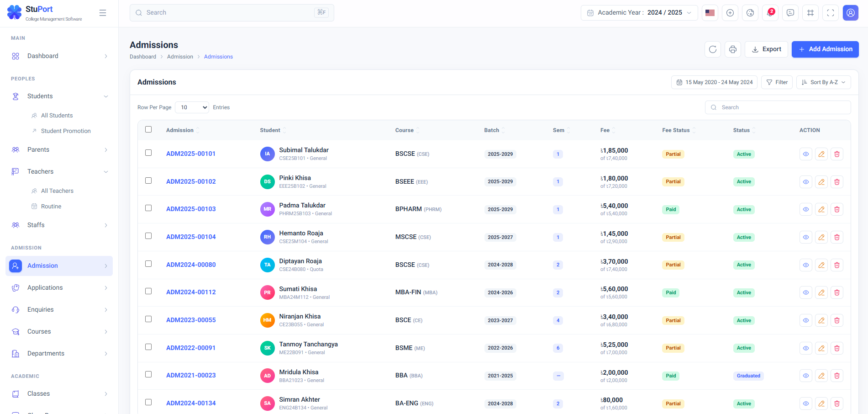Image resolution: width=868 pixels, height=414 pixels.
Task: Check the row for Subimal Talukdar
Action: tap(148, 153)
